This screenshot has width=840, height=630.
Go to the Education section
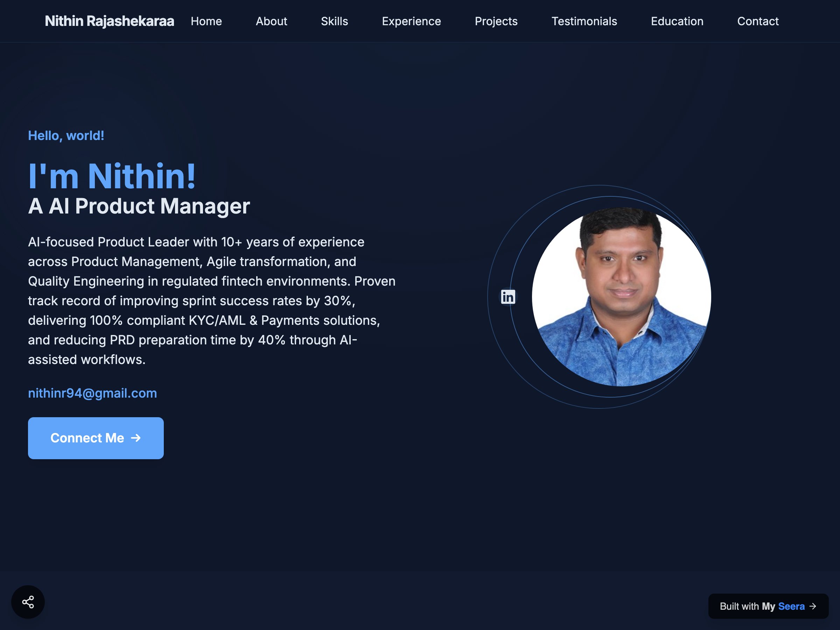click(x=677, y=21)
